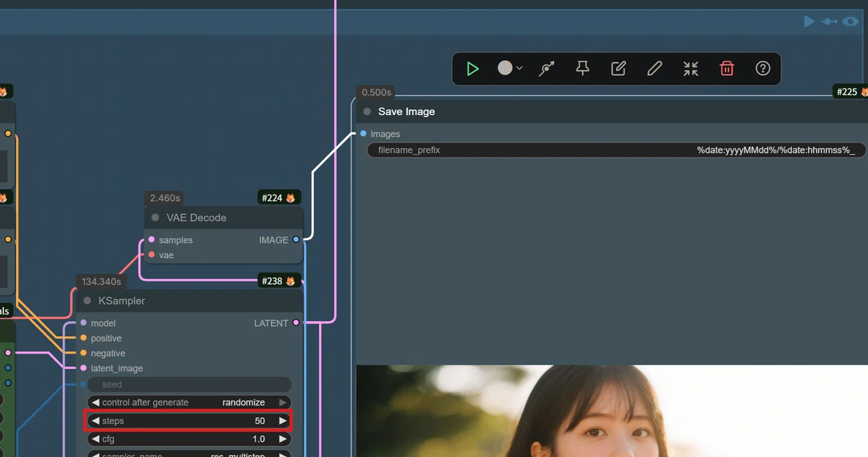Open the saved image preview of the woman
This screenshot has width=868, height=457.
point(611,411)
